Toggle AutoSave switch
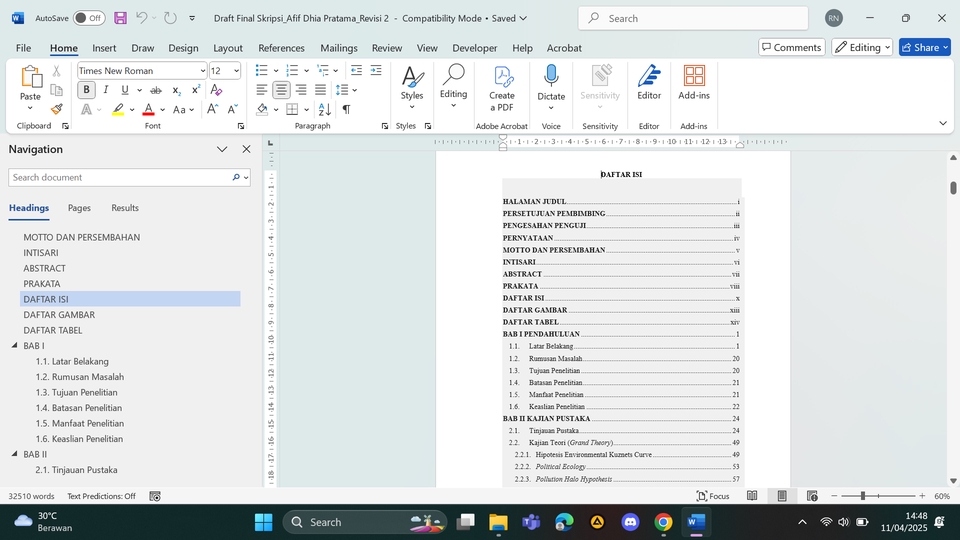 [x=89, y=18]
